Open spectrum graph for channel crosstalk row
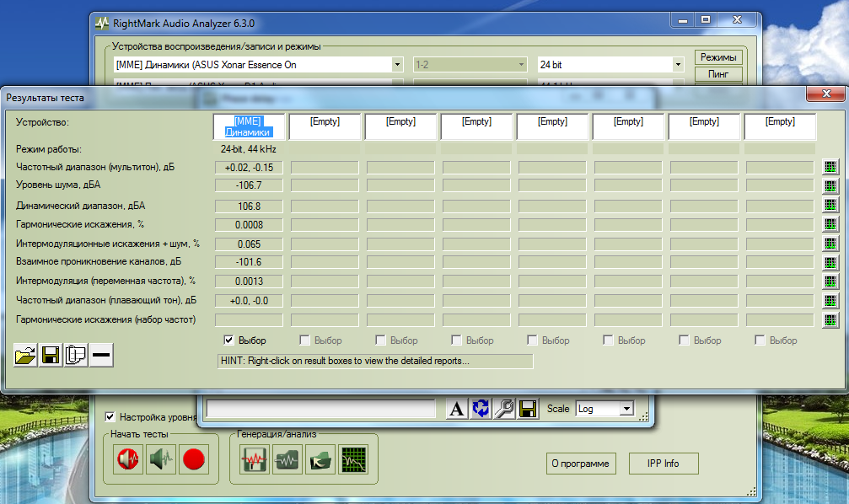Screen dimensions: 849x504 pyautogui.click(x=830, y=263)
